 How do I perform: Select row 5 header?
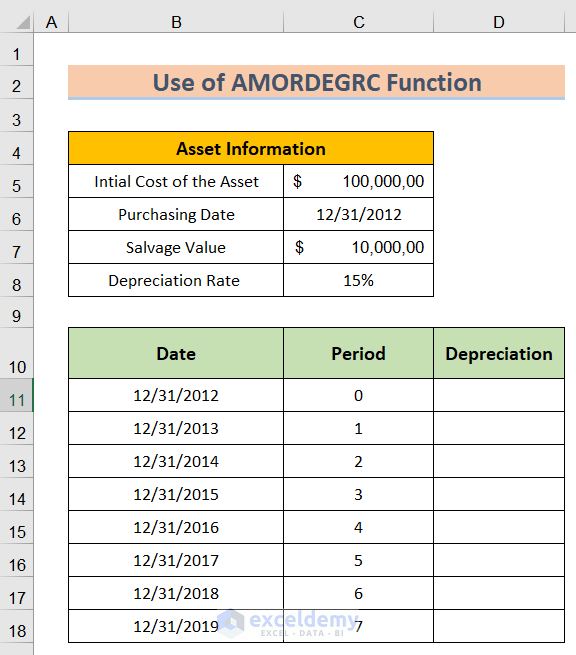(x=16, y=181)
